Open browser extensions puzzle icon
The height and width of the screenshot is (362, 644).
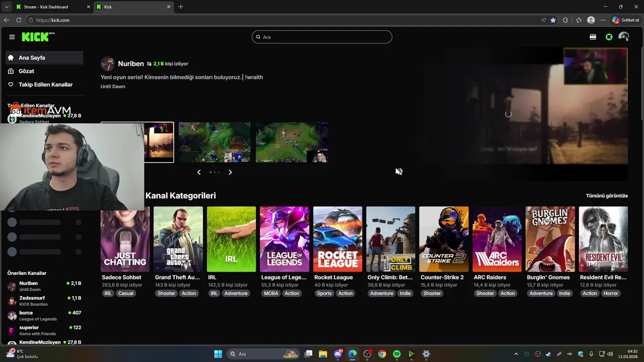click(x=566, y=20)
